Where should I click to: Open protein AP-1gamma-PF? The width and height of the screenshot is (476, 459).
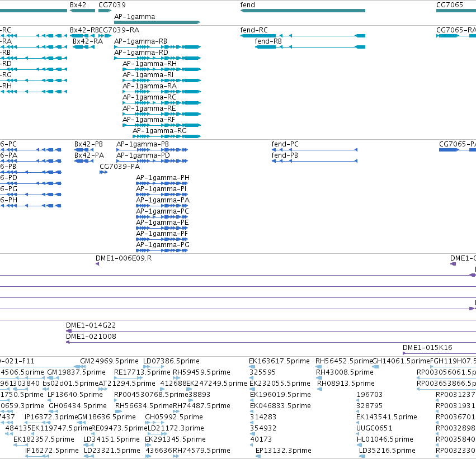pyautogui.click(x=162, y=234)
